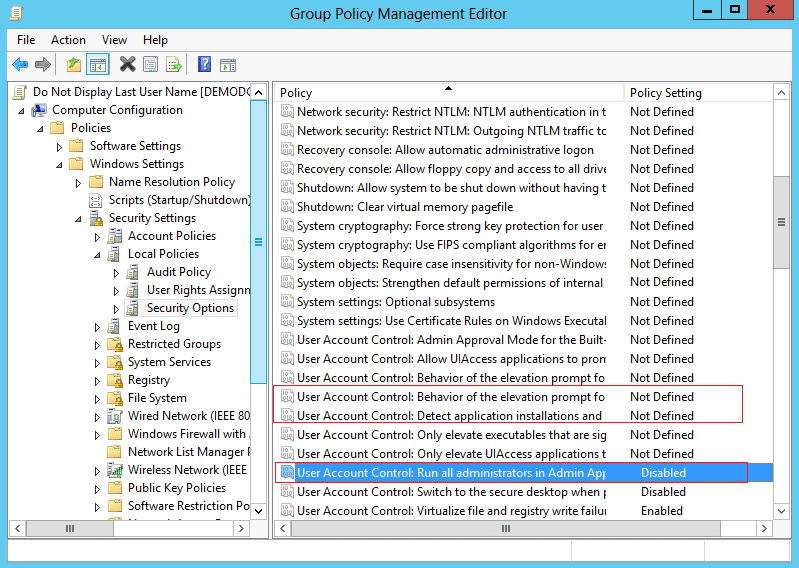Click the Up one level folder icon
This screenshot has width=799, height=568.
click(x=74, y=65)
